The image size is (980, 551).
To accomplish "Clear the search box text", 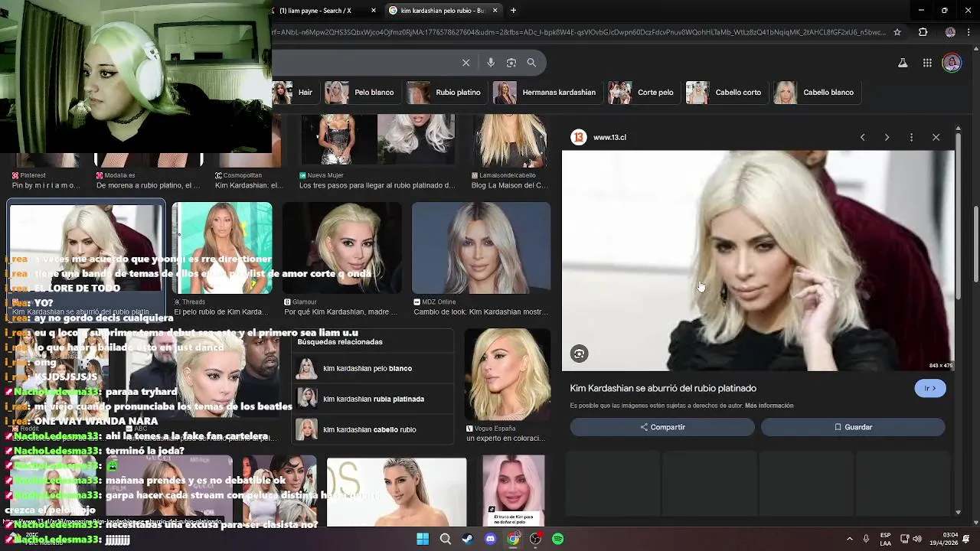I will (x=465, y=63).
